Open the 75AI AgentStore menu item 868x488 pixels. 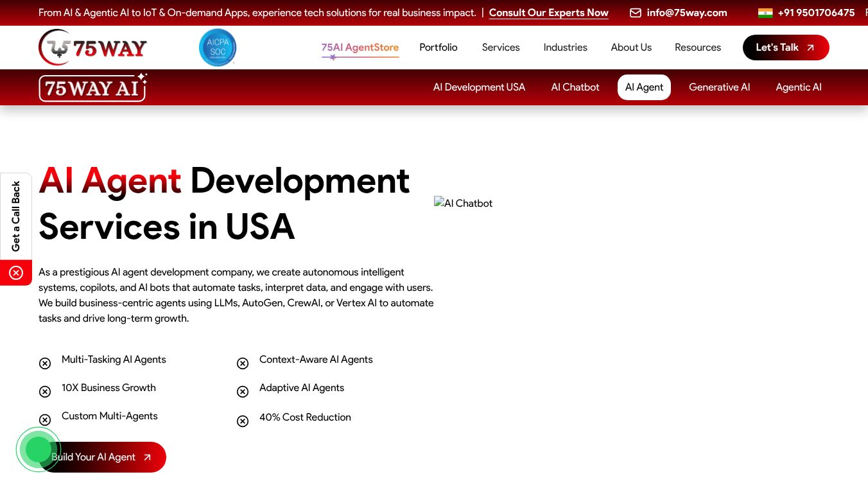pyautogui.click(x=360, y=48)
